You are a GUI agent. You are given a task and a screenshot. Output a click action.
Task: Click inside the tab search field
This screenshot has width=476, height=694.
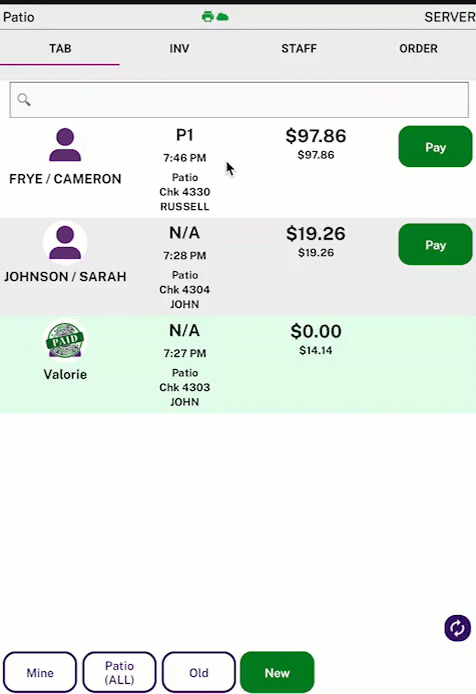pyautogui.click(x=239, y=100)
